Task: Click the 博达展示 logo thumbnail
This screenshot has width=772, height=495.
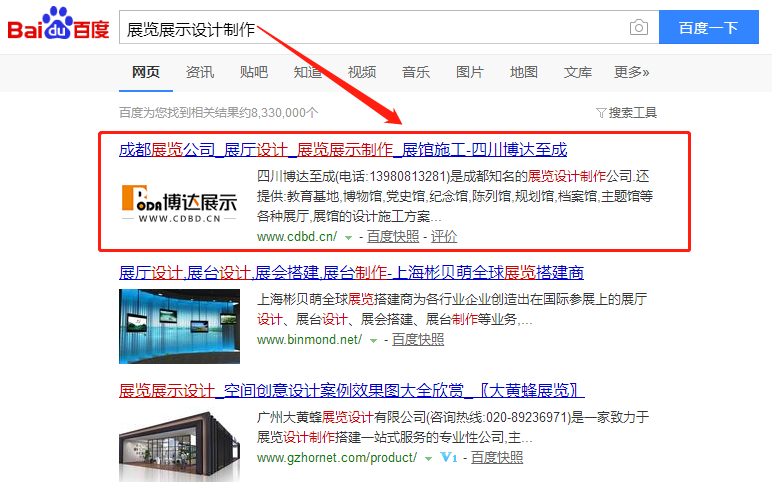Action: [179, 203]
